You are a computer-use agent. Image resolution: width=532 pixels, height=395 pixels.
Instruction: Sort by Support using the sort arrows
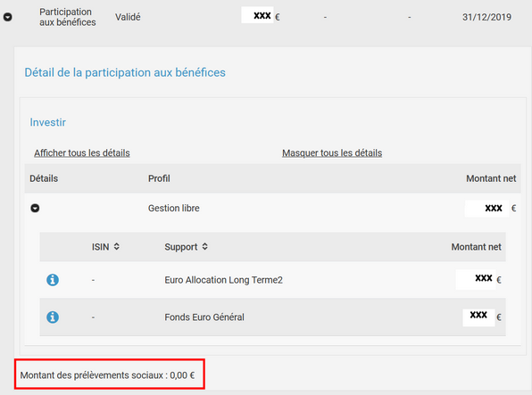(205, 246)
